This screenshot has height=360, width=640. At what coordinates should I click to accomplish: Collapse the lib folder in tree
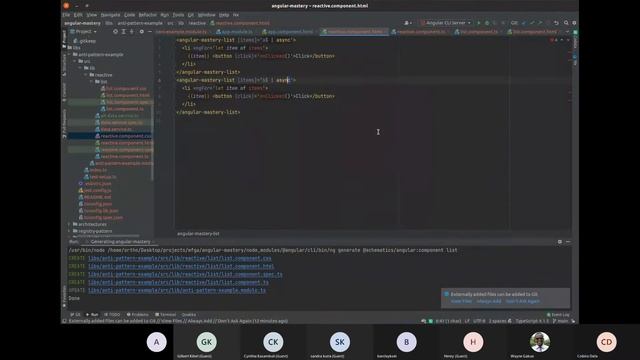point(80,68)
